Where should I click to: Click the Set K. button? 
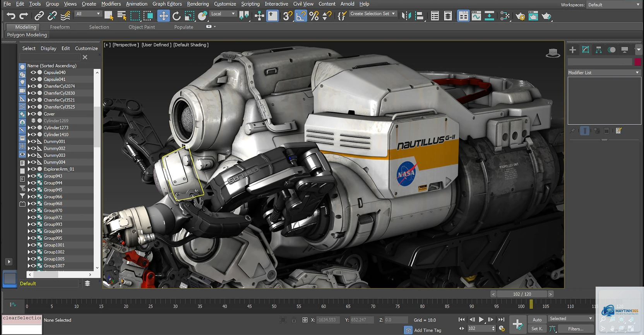click(537, 329)
